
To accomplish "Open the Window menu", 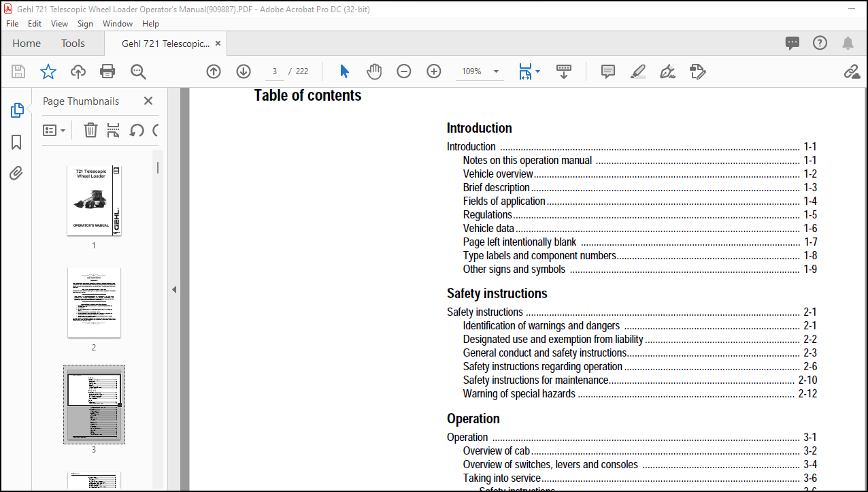I will point(118,23).
